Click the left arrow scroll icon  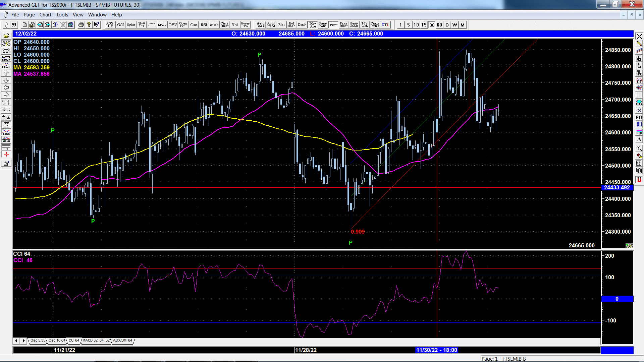click(x=6, y=88)
